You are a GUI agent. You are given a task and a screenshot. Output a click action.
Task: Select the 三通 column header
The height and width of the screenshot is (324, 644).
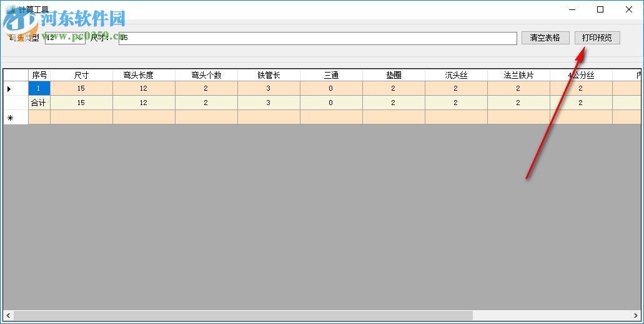point(331,75)
